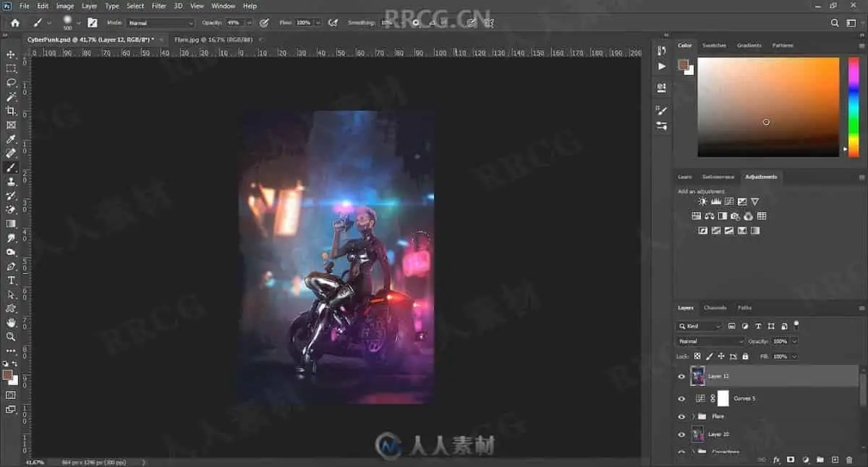This screenshot has height=467, width=868.
Task: Select the Path Selection tool
Action: pos(11,295)
